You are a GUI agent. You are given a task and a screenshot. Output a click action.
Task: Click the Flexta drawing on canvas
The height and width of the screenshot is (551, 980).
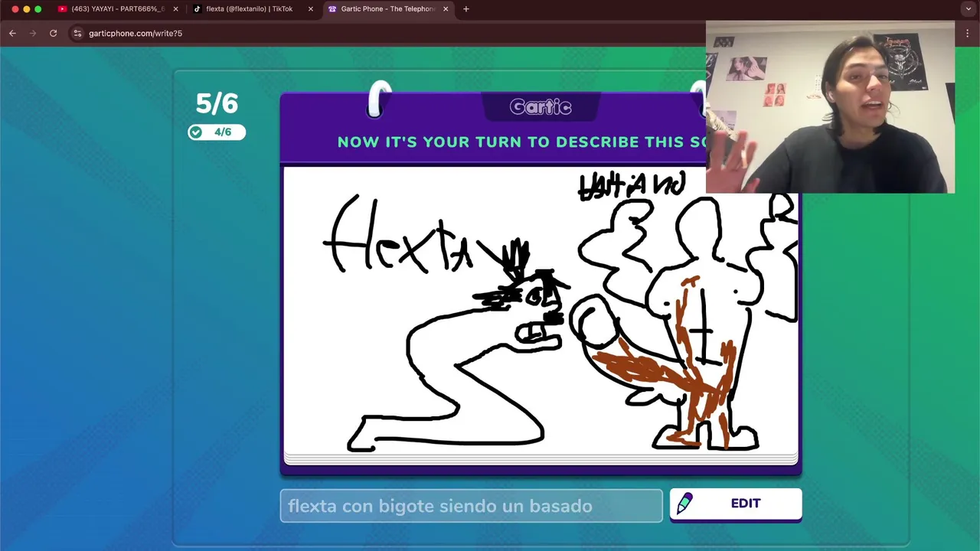click(446, 321)
